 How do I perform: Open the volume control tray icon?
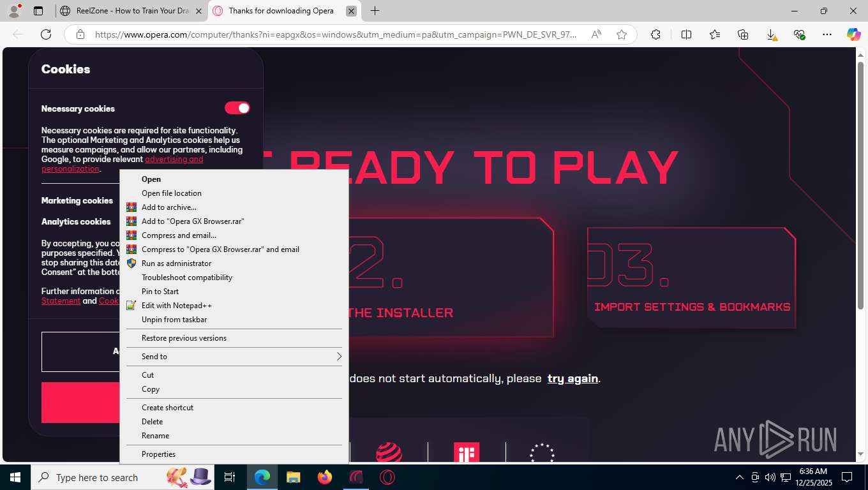(770, 477)
